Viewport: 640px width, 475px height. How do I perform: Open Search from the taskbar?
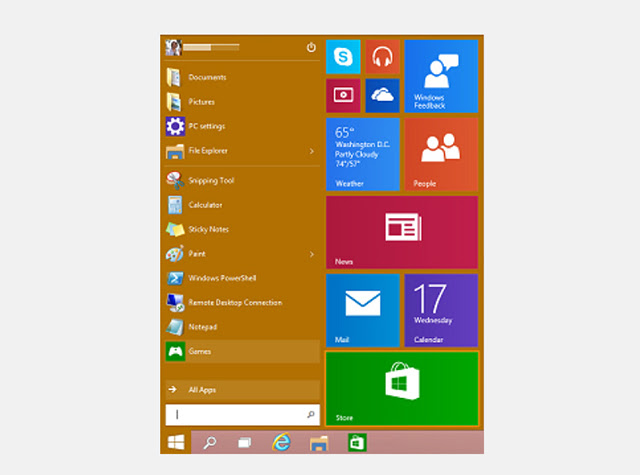coord(210,442)
